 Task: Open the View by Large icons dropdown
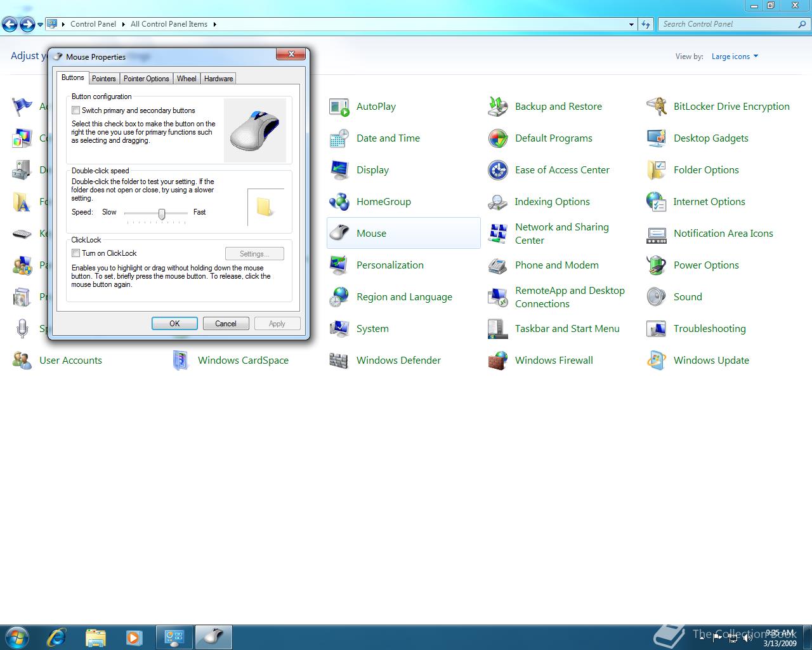pos(735,56)
